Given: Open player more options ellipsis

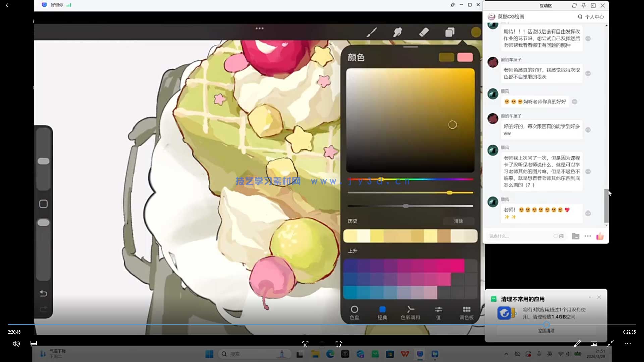Looking at the screenshot, I should tap(627, 344).
